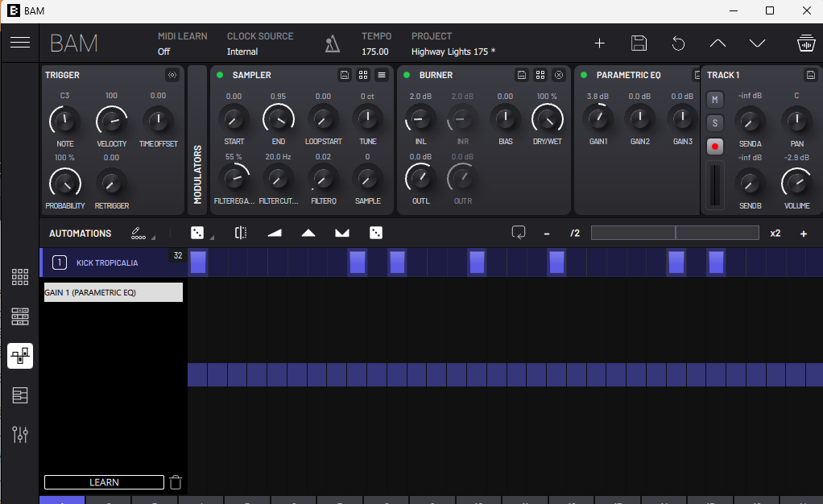The height and width of the screenshot is (504, 823).
Task: Toggle the automation loop icon
Action: [x=519, y=233]
